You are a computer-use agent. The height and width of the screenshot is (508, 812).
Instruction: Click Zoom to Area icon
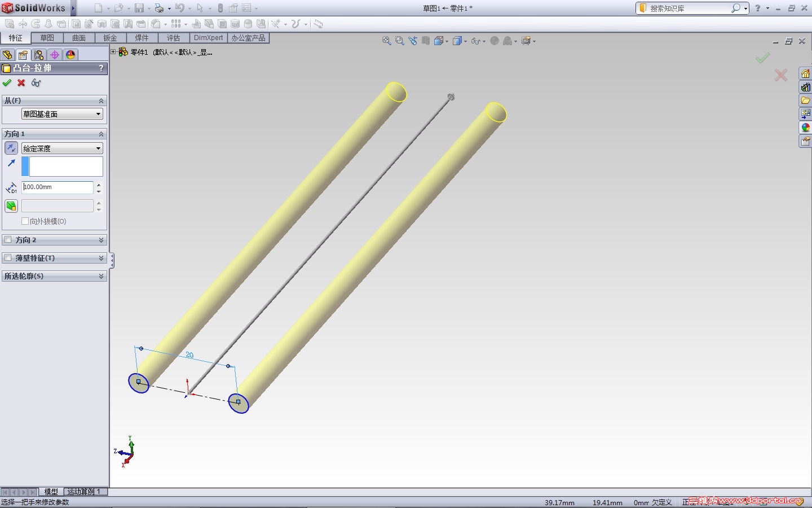click(400, 41)
